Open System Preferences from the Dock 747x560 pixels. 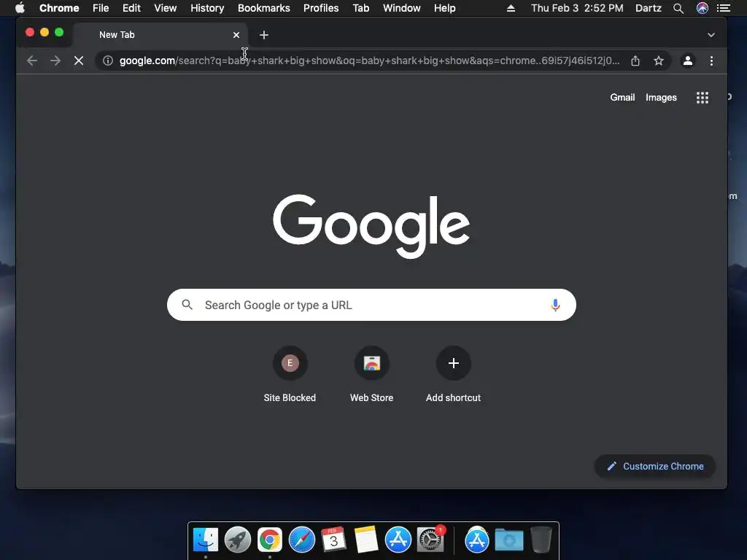point(430,540)
